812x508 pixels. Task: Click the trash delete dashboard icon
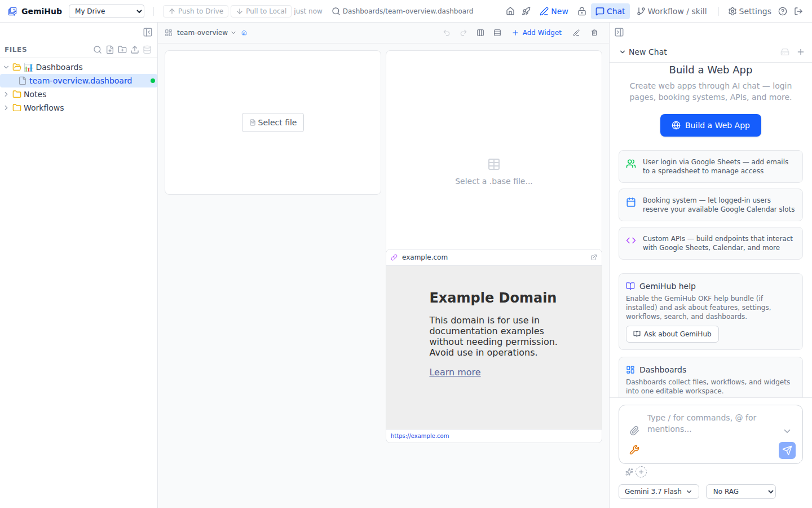594,33
